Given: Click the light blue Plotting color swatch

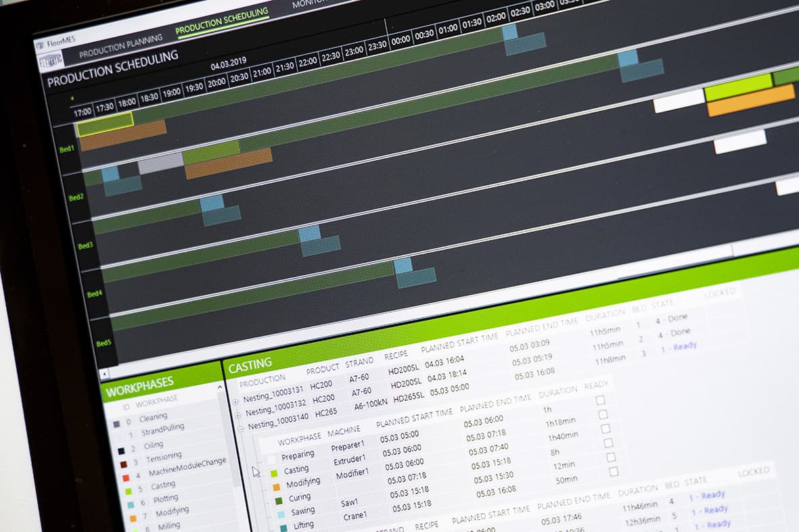Looking at the screenshot, I should (131, 505).
